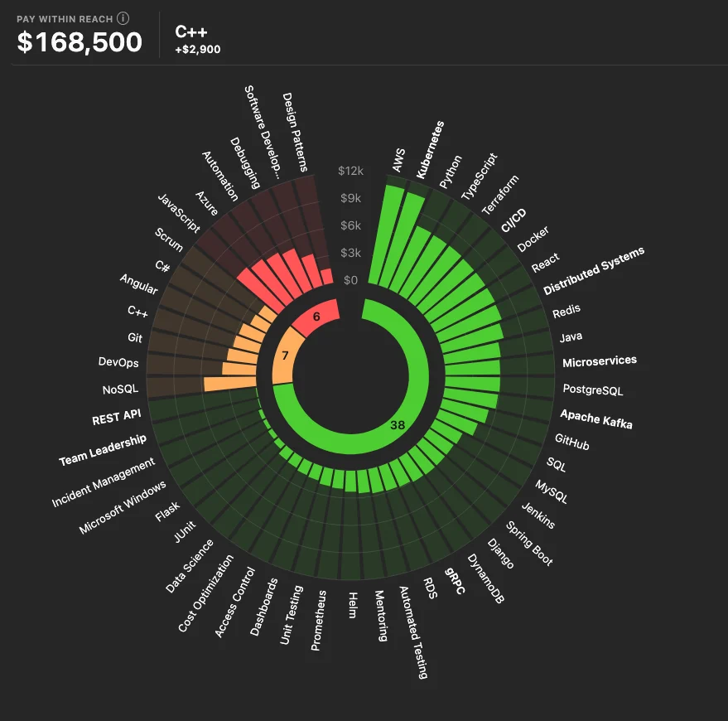This screenshot has height=721, width=728.
Task: Click the Apache Kafka skill label
Action: tap(596, 419)
